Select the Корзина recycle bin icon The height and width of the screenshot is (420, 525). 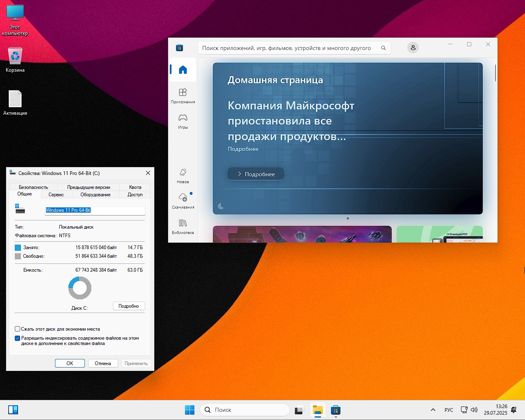(x=15, y=60)
